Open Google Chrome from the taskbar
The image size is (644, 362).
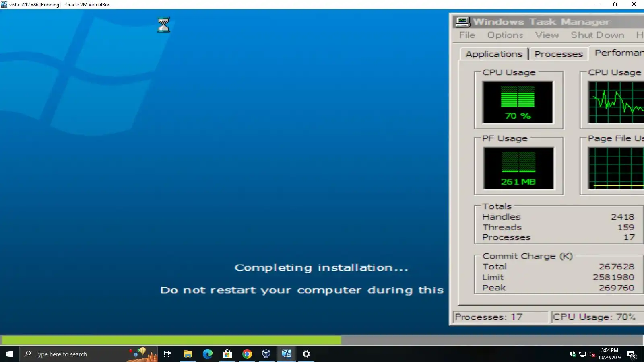pyautogui.click(x=247, y=354)
